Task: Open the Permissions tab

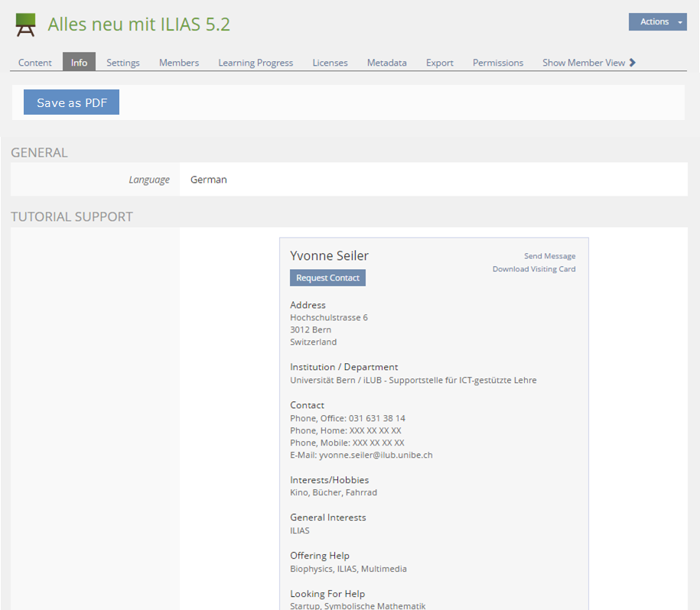Action: (x=498, y=63)
